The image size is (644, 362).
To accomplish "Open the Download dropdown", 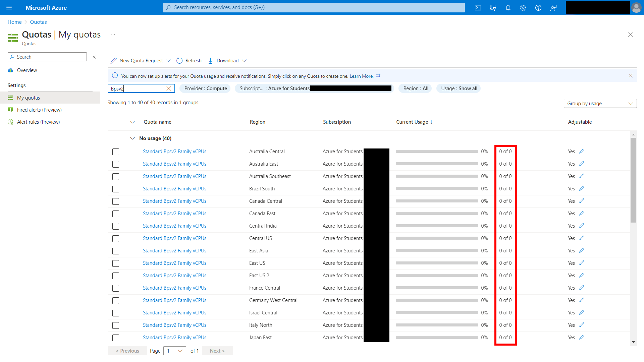I will tap(227, 61).
